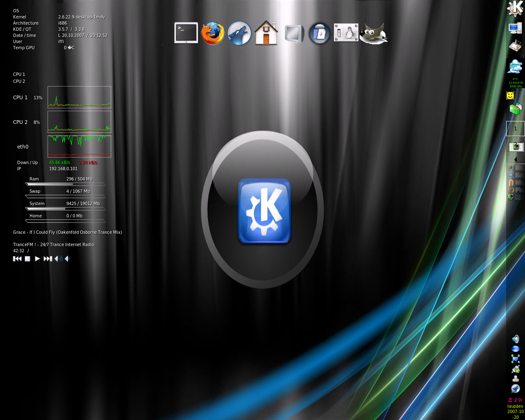Stop the music playback

(x=27, y=259)
